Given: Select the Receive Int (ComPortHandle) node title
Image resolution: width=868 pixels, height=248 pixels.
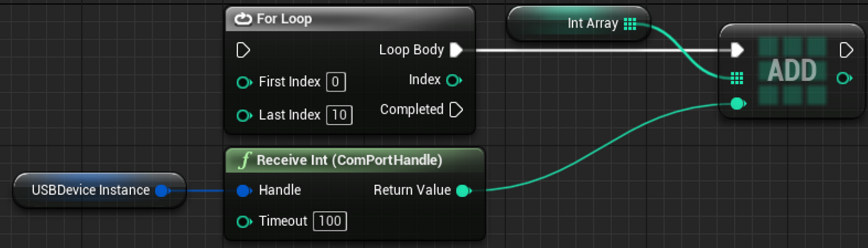Looking at the screenshot, I should pos(349,160).
